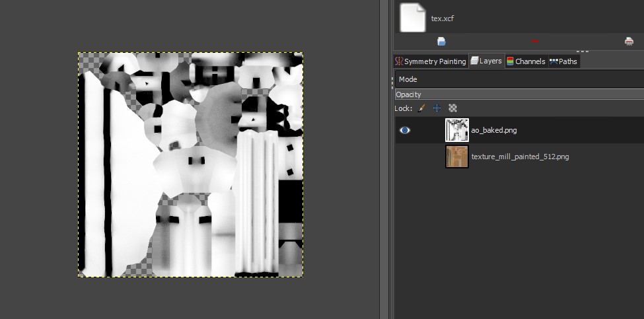This screenshot has width=644, height=319.
Task: Toggle the lock pixels paintbrush icon
Action: click(x=421, y=108)
